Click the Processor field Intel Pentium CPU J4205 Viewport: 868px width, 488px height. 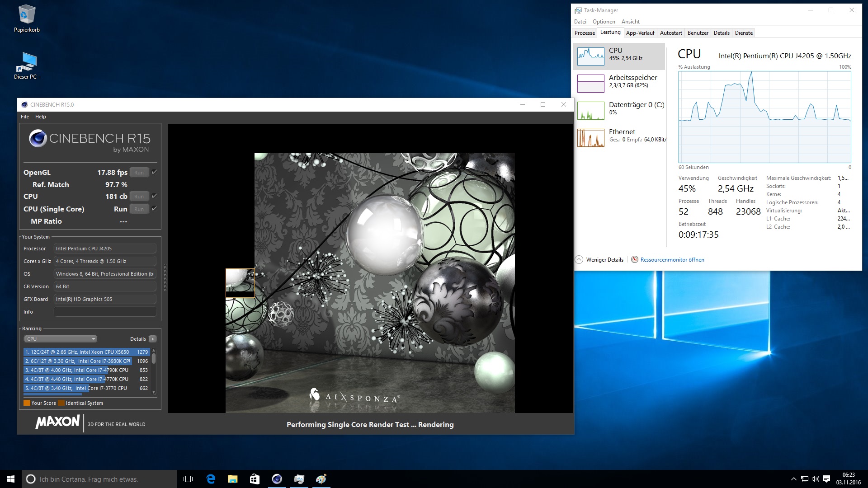[x=105, y=249]
